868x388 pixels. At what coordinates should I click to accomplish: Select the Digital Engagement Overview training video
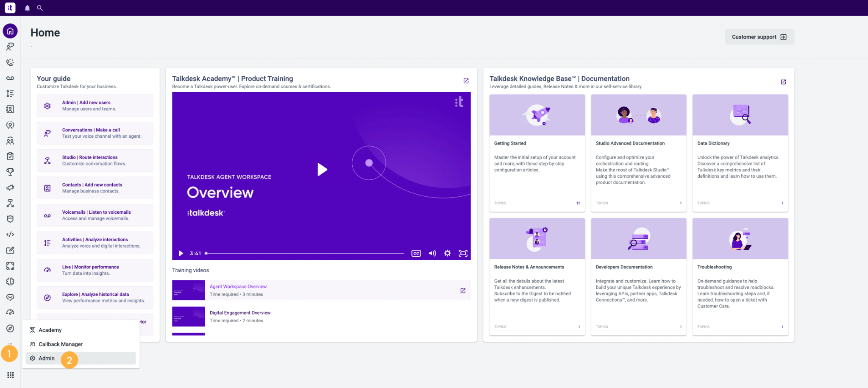point(321,317)
